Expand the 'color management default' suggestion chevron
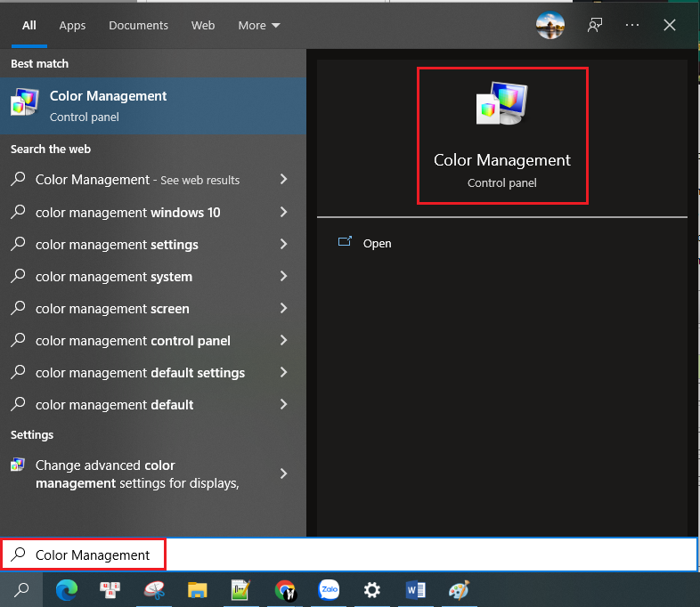 [x=283, y=404]
